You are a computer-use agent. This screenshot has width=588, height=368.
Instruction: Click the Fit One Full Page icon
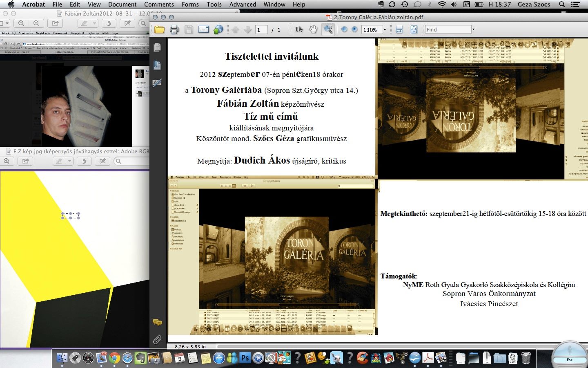pos(414,29)
